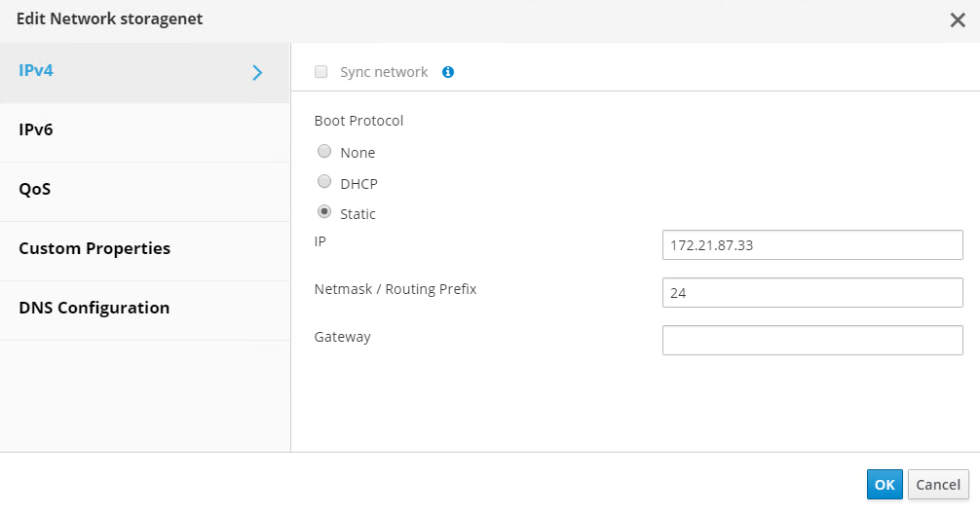This screenshot has width=980, height=514.
Task: Toggle the Sync network checkbox
Action: [x=321, y=72]
